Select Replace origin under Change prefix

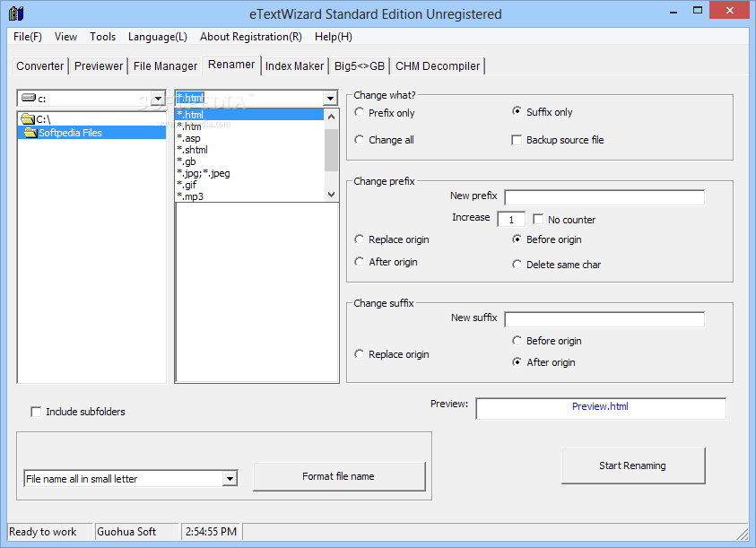point(360,239)
